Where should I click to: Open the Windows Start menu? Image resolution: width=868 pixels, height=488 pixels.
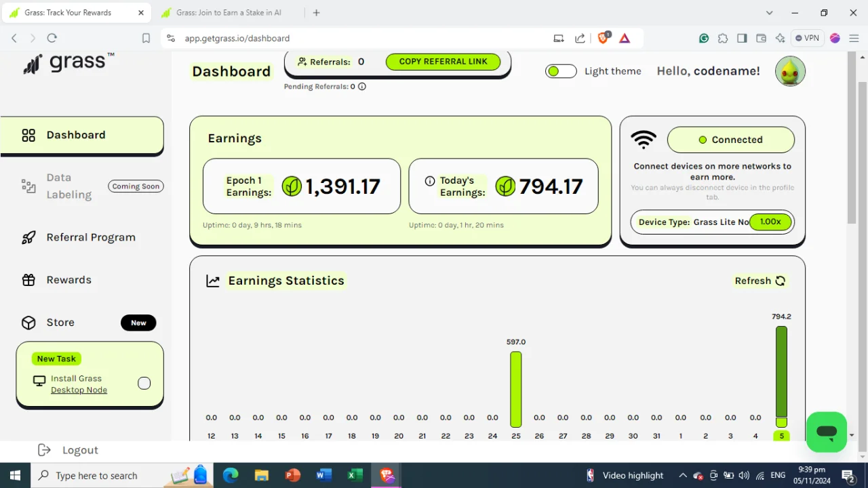tap(15, 476)
